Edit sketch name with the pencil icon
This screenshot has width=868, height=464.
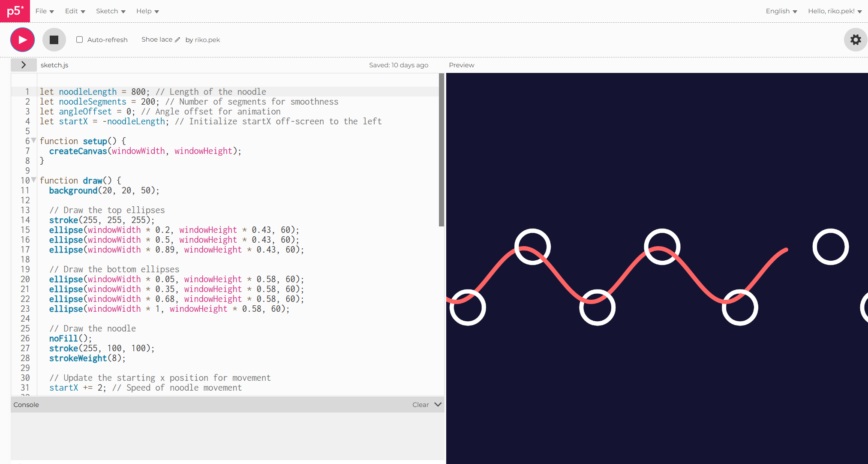coord(177,39)
